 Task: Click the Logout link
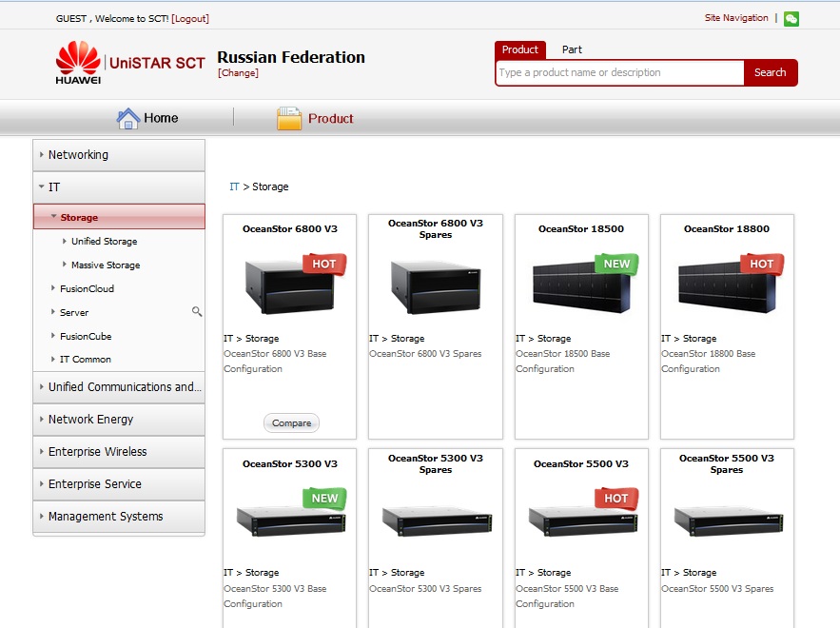click(x=190, y=19)
